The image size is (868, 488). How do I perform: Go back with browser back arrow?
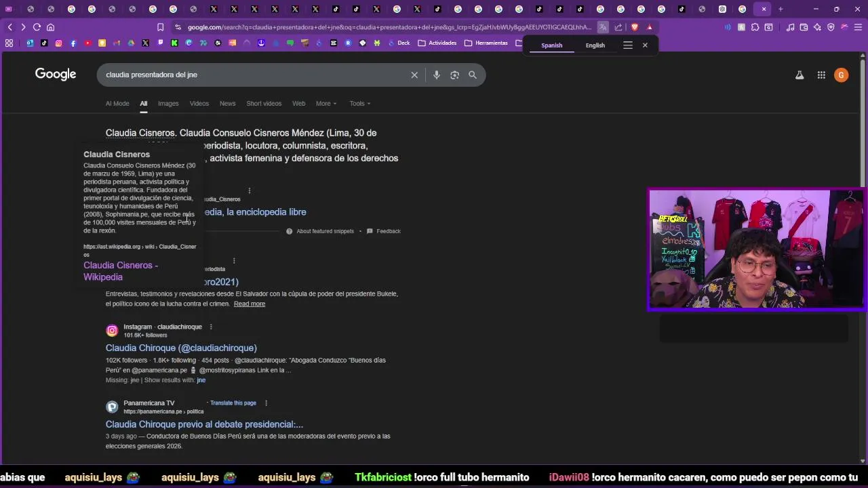pyautogui.click(x=9, y=27)
